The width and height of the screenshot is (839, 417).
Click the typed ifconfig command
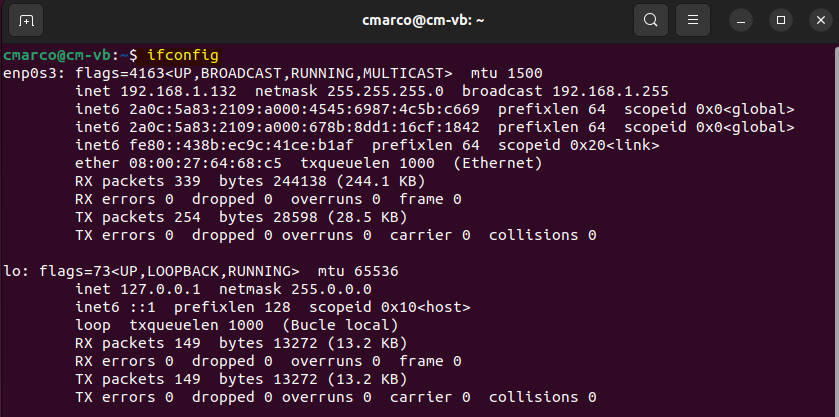[182, 54]
